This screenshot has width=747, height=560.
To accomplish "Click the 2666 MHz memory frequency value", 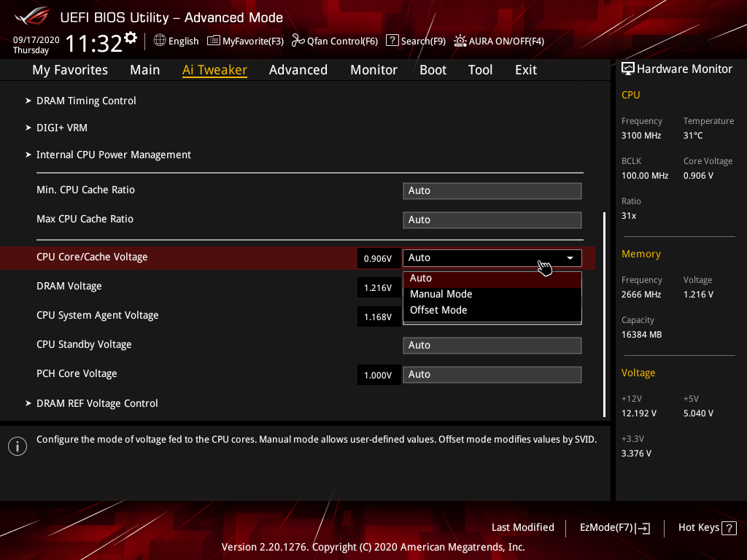I will coord(641,295).
